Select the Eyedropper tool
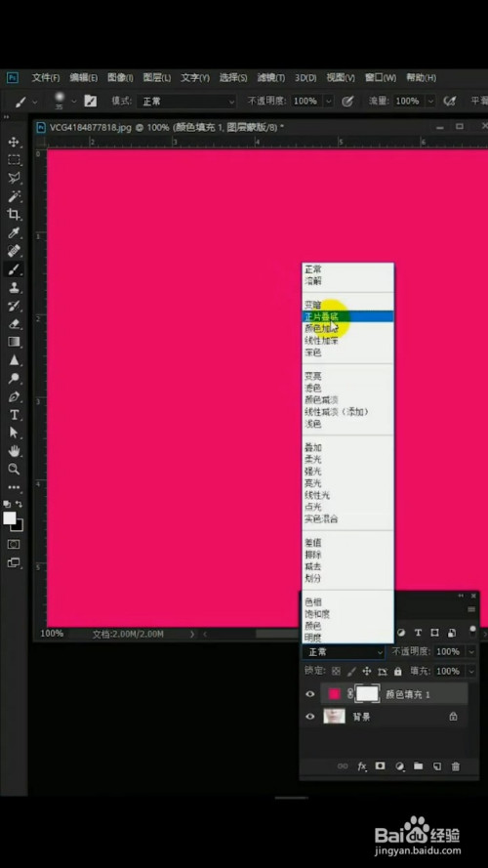 14,233
